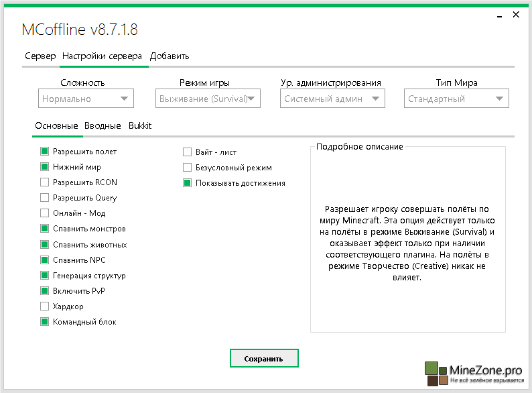Select the Bukkit sub-tab
The width and height of the screenshot is (532, 393).
tap(140, 125)
